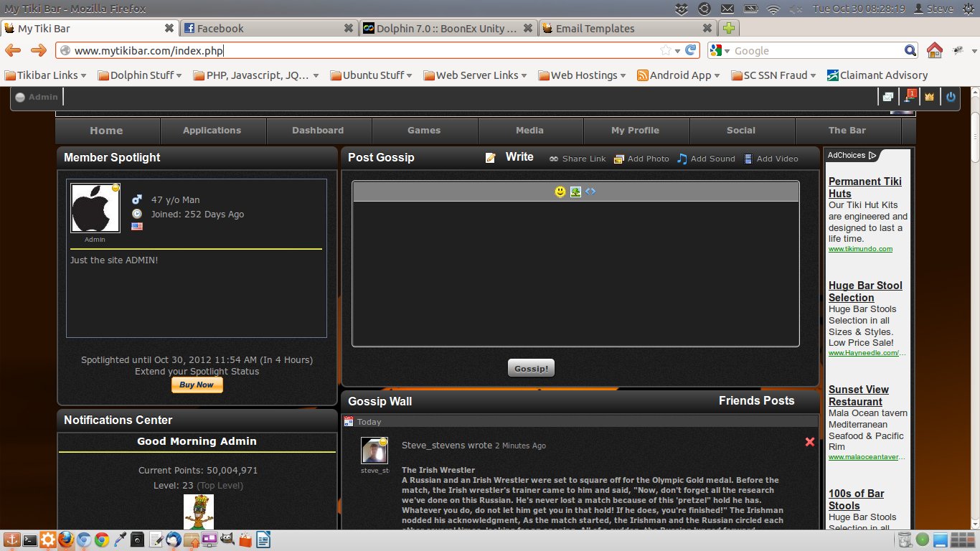Open the Media menu item

coord(529,131)
